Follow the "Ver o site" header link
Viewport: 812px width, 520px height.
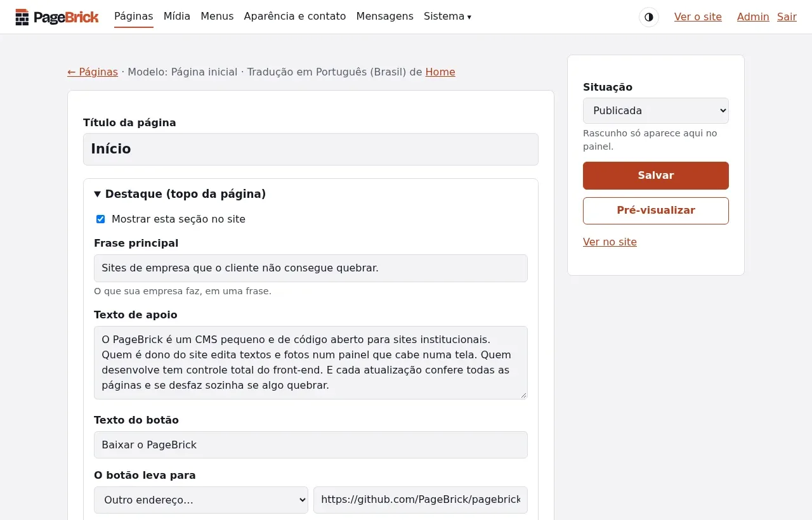(x=698, y=17)
